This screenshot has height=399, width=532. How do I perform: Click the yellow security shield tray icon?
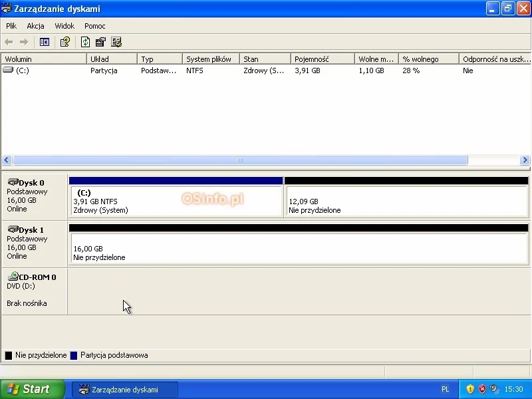coord(470,389)
